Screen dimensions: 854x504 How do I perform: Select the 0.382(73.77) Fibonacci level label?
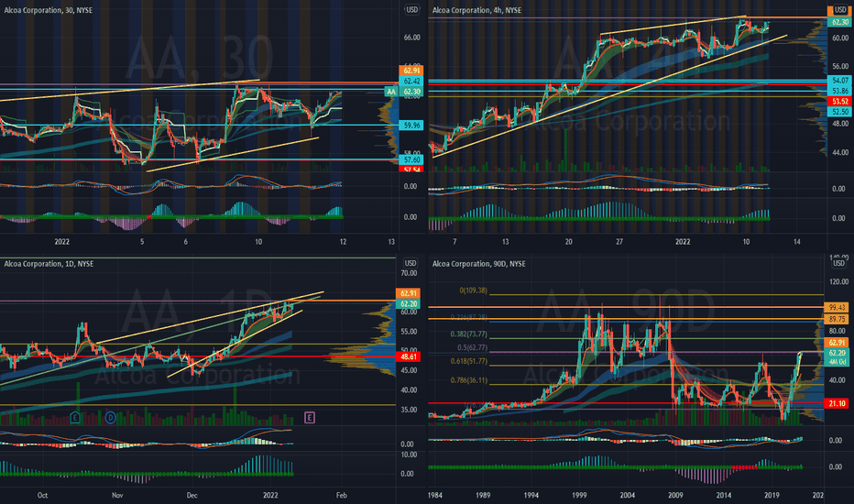click(468, 334)
